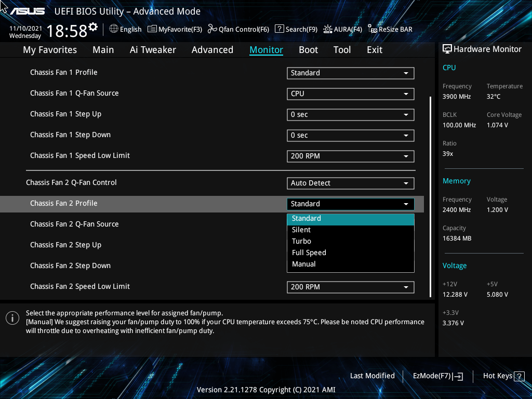Click Core Voltage value 1.074 V

click(497, 125)
